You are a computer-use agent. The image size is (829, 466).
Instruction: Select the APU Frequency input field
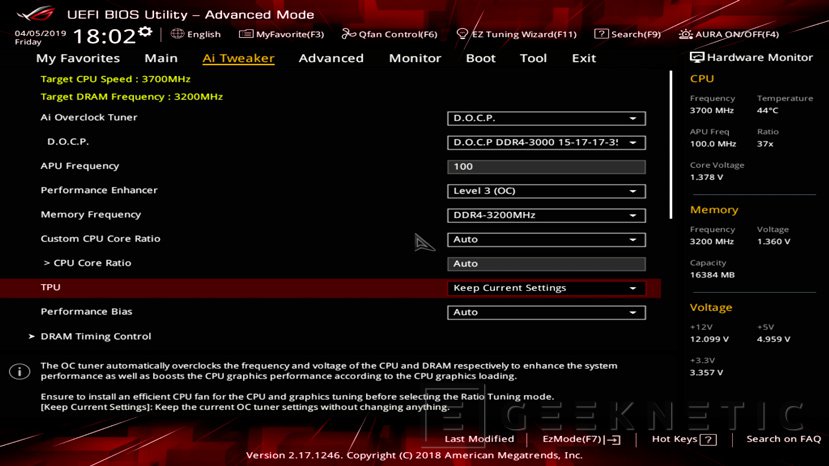(x=546, y=167)
